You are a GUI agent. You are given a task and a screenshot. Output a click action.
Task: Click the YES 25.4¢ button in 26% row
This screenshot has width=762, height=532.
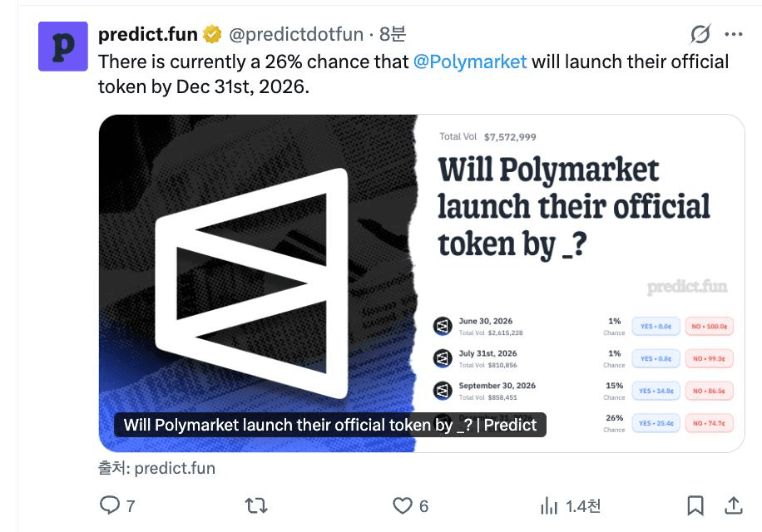coord(656,423)
